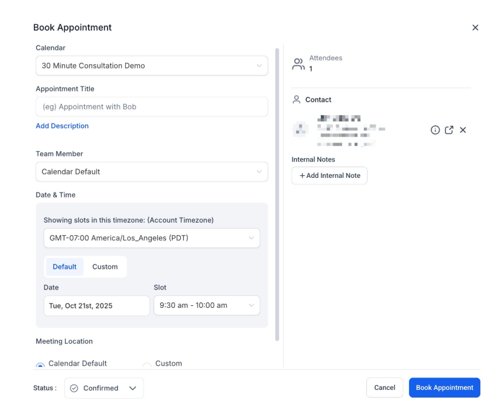
Task: Open the Calendar dropdown
Action: [151, 66]
